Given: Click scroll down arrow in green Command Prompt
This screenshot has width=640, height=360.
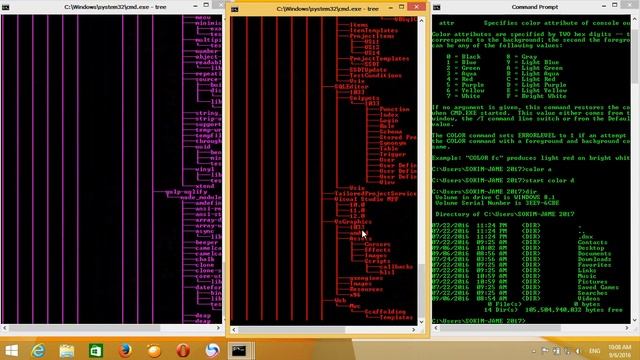Looking at the screenshot, I should point(635,320).
